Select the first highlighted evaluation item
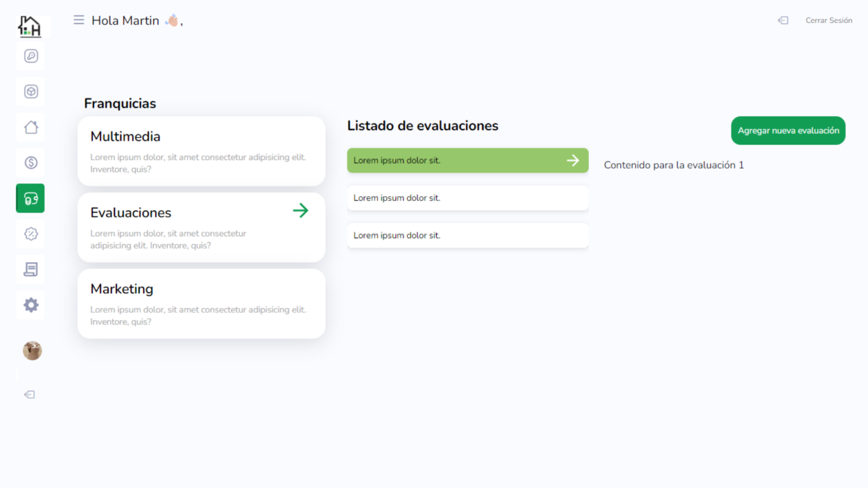Screen dimensions: 868x488 467,160
